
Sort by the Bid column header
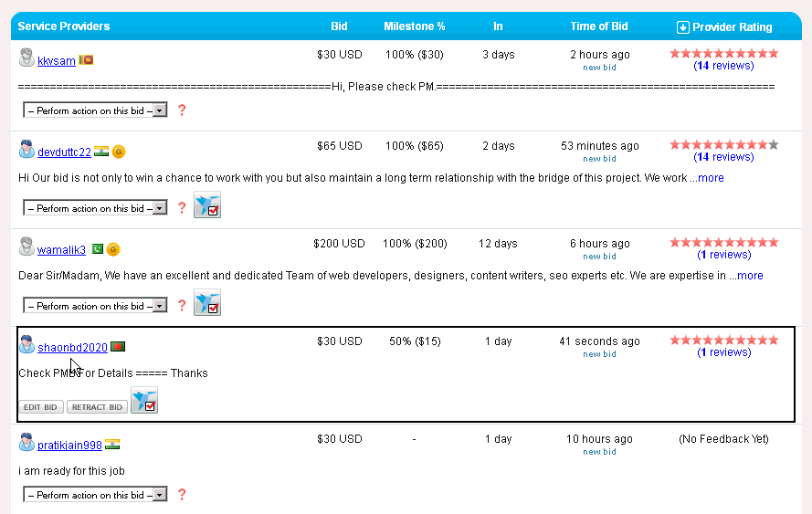[339, 26]
